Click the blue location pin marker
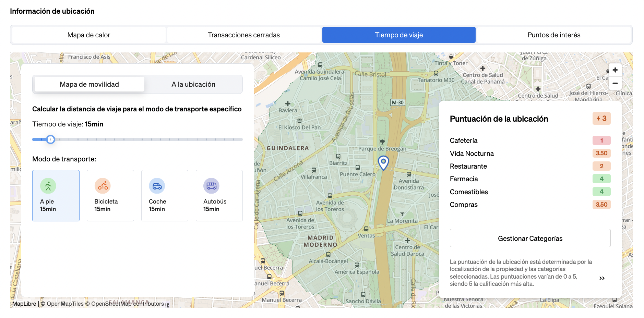Screen dimensions: 644x318 click(x=383, y=163)
